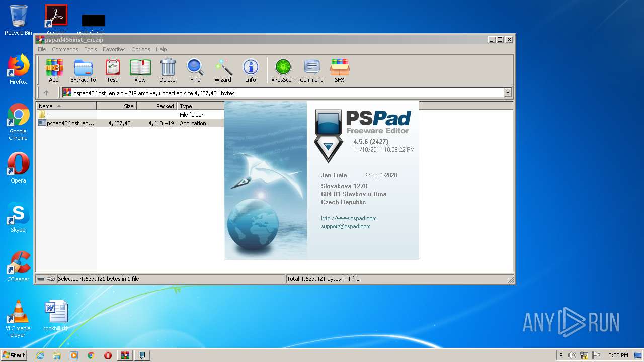Click the Test archive icon
This screenshot has width=644, height=362.
point(112,70)
